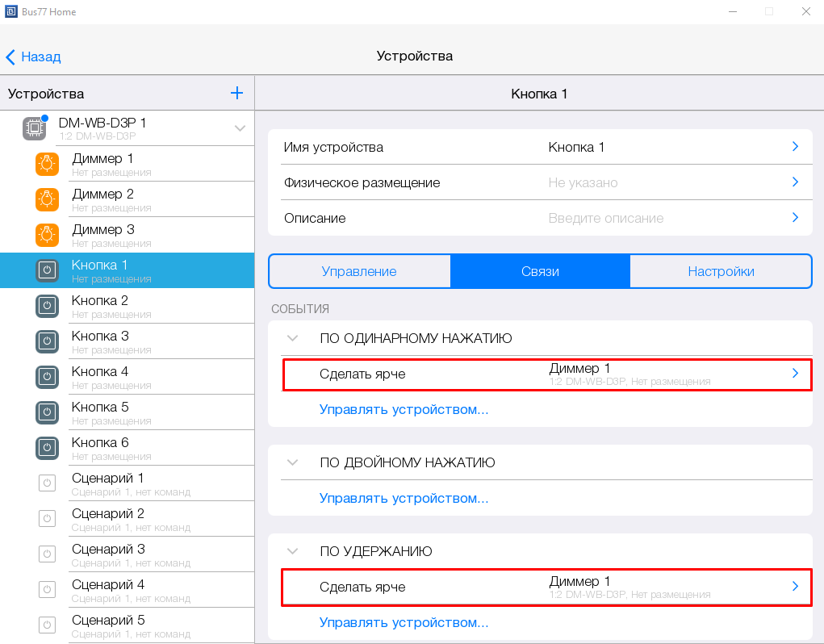Click the DM-WB-D3P 1 module chip icon
Image resolution: width=824 pixels, height=644 pixels.
34,128
